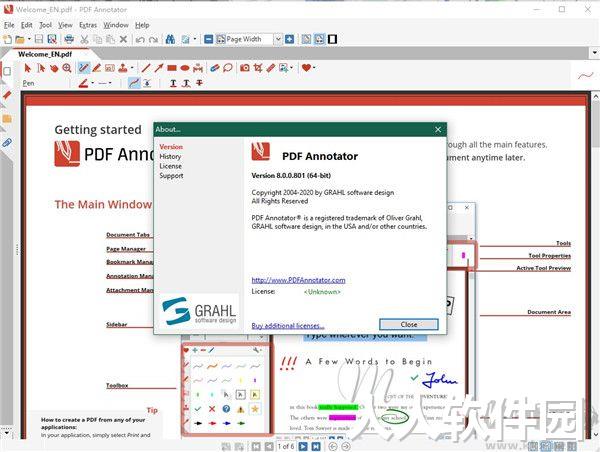Jump to the last page
600x452 pixels.
[316, 446]
